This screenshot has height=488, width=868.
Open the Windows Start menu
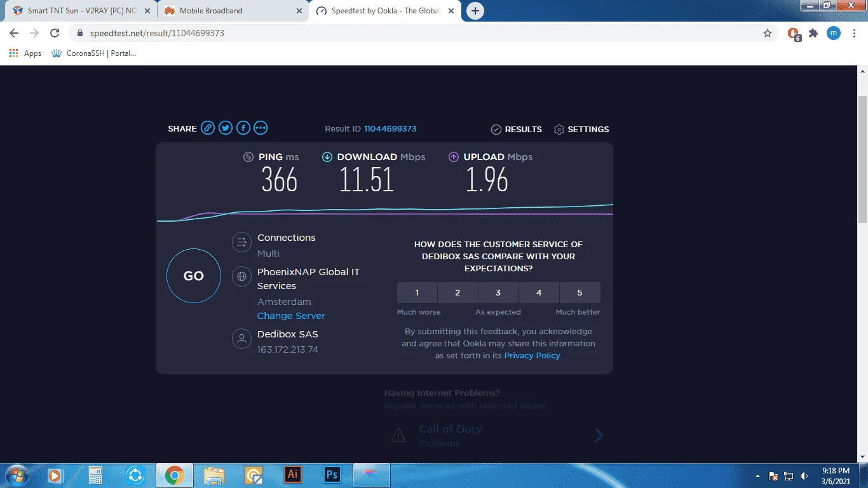[16, 475]
